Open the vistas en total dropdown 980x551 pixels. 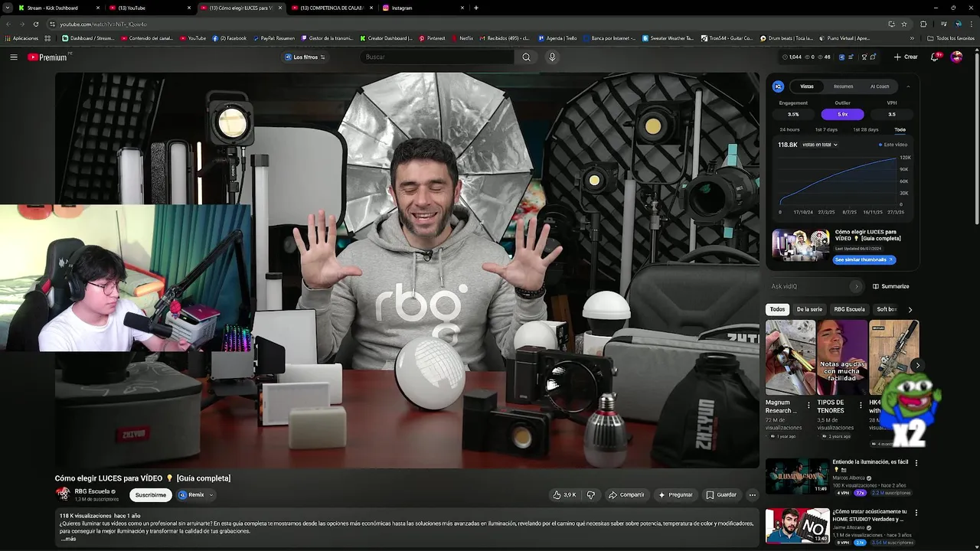[x=820, y=145]
